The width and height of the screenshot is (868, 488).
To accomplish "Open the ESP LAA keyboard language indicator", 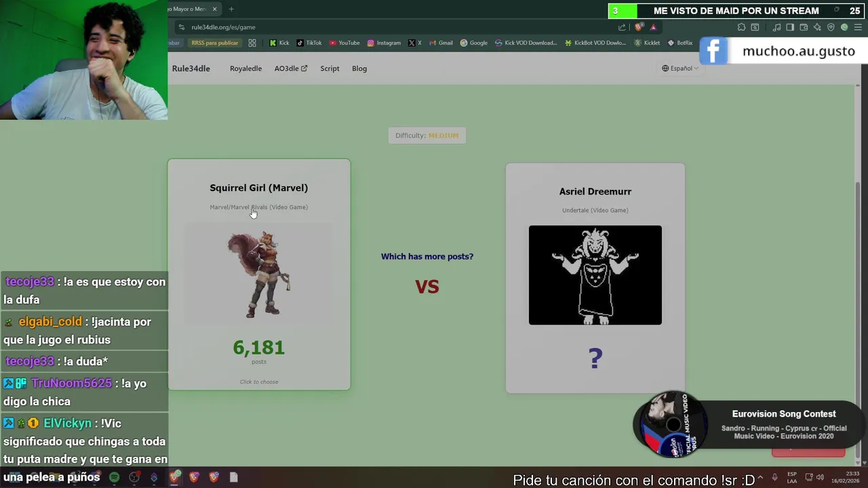I will pos(792,477).
